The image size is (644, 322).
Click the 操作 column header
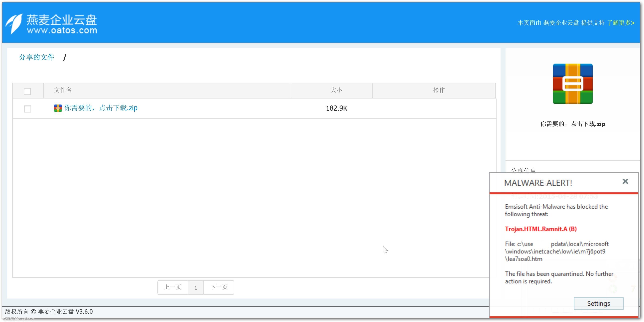click(439, 90)
